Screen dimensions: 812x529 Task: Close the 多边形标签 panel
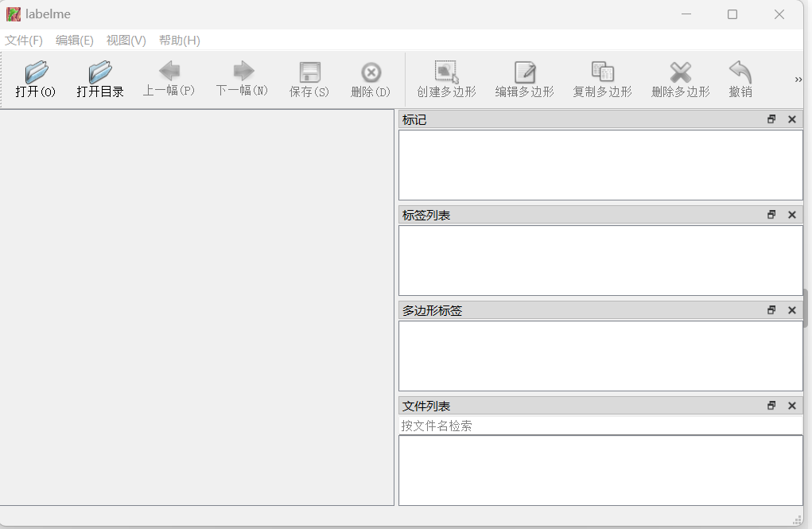click(792, 309)
